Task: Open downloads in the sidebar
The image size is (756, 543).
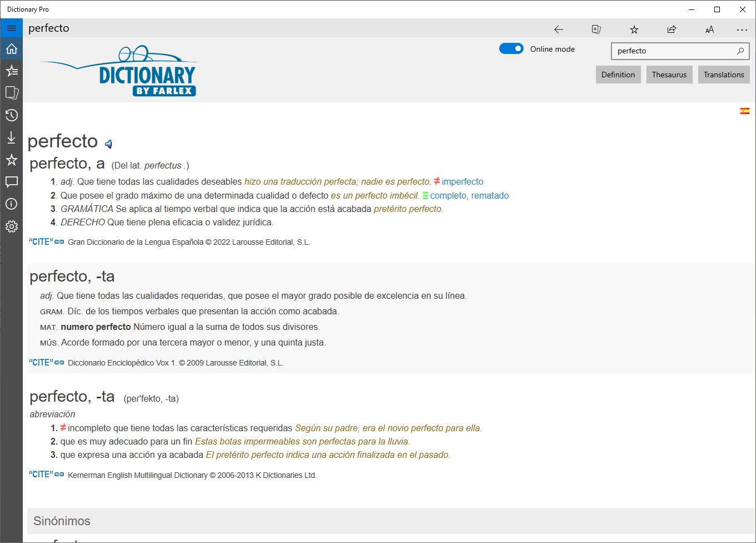Action: click(12, 137)
